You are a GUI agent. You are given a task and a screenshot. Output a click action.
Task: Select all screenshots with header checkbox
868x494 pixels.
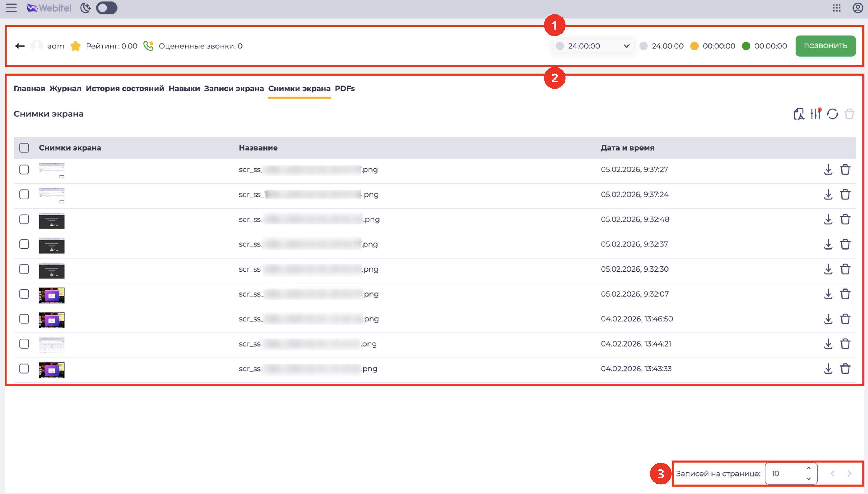(24, 147)
